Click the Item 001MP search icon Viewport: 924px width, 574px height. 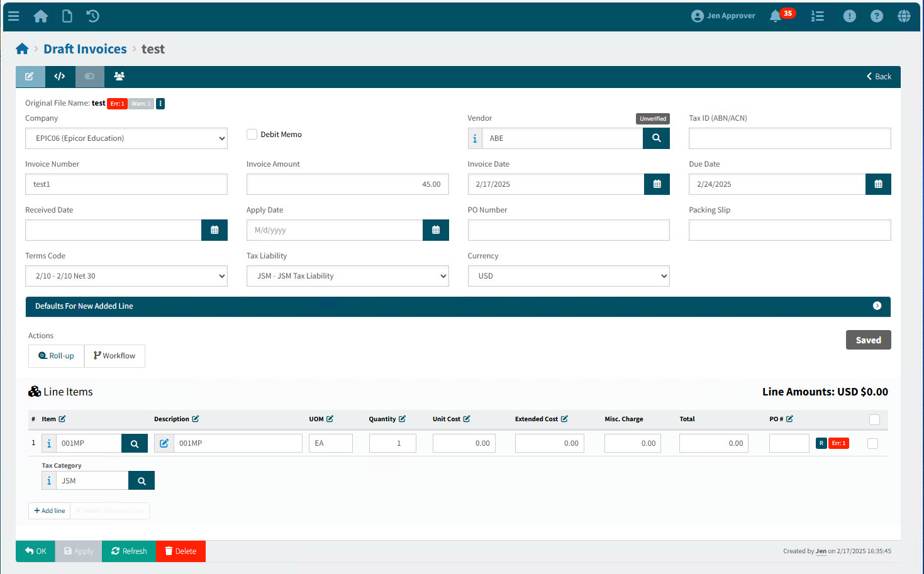tap(135, 444)
